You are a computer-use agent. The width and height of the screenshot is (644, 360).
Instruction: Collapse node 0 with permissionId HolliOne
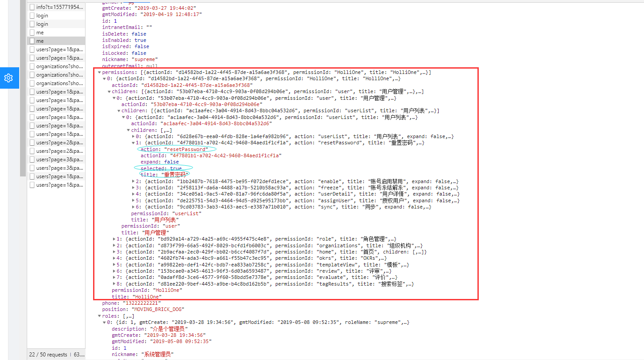point(104,79)
